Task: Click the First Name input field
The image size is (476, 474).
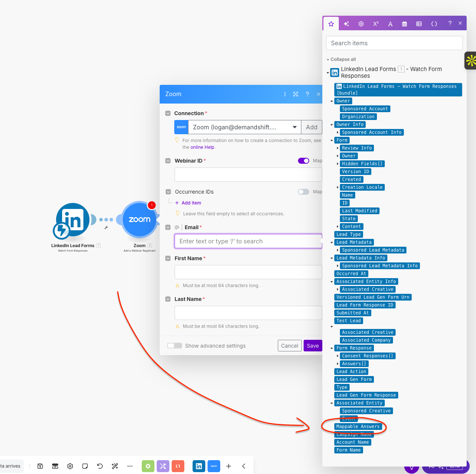Action: 248,272
